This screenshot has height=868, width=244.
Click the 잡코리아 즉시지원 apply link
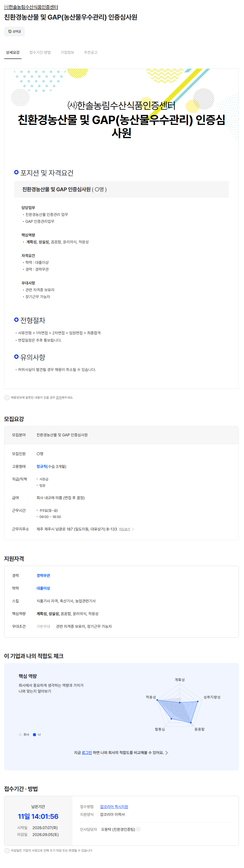[x=114, y=807]
